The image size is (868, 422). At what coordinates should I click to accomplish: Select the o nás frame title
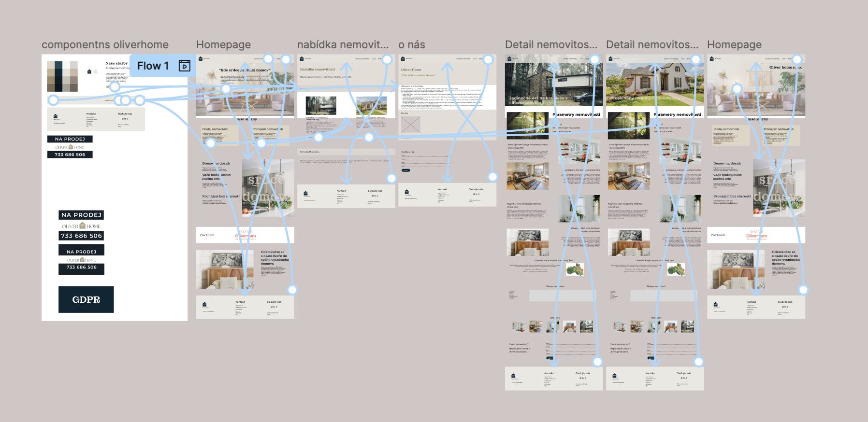click(411, 45)
